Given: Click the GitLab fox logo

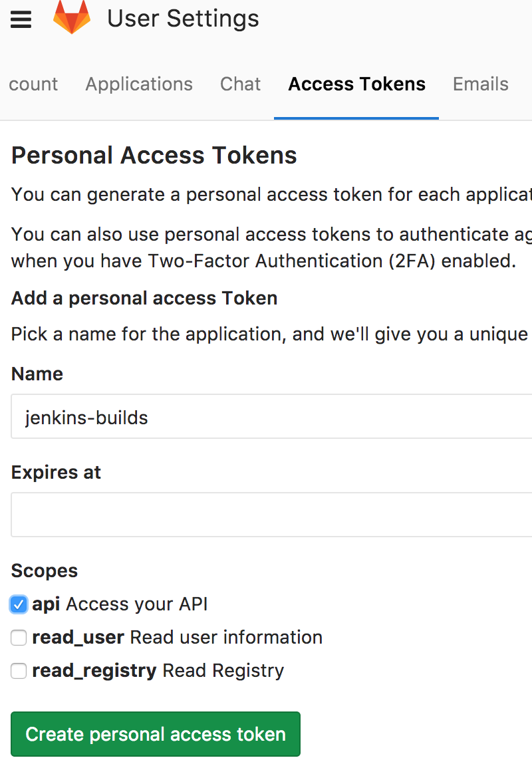Looking at the screenshot, I should (x=72, y=17).
